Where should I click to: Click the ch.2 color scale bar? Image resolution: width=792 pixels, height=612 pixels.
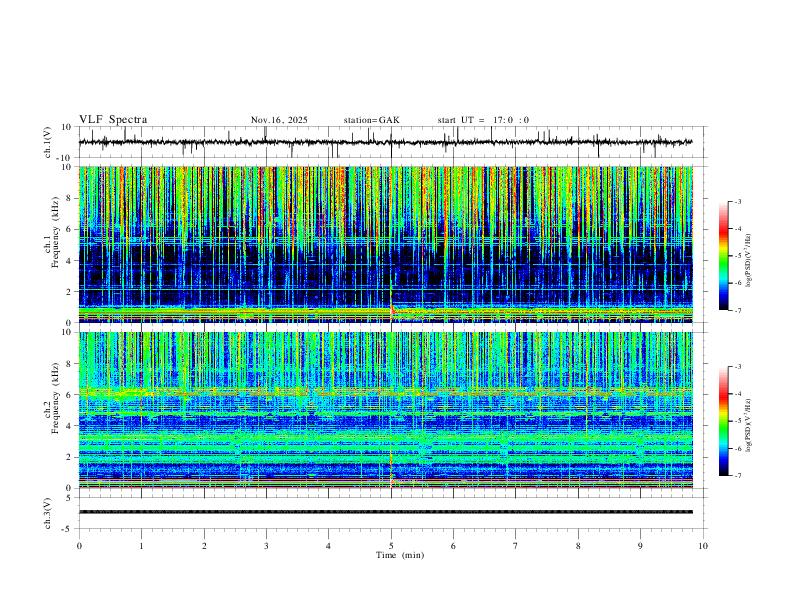[723, 421]
